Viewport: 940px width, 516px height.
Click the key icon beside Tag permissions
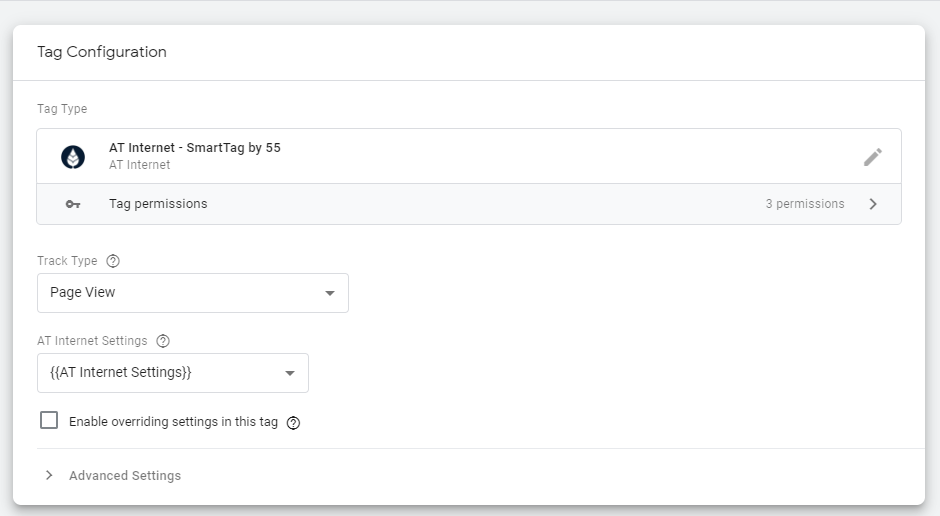[x=73, y=204]
